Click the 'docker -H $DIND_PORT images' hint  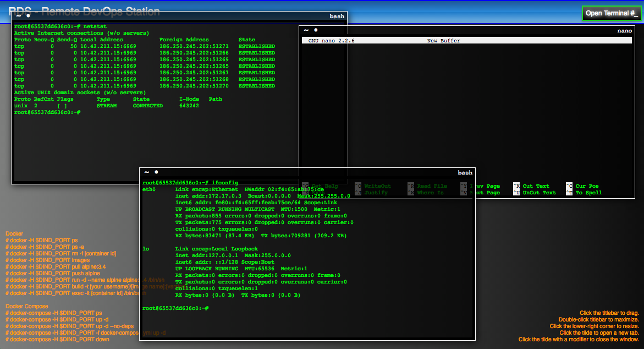[47, 260]
